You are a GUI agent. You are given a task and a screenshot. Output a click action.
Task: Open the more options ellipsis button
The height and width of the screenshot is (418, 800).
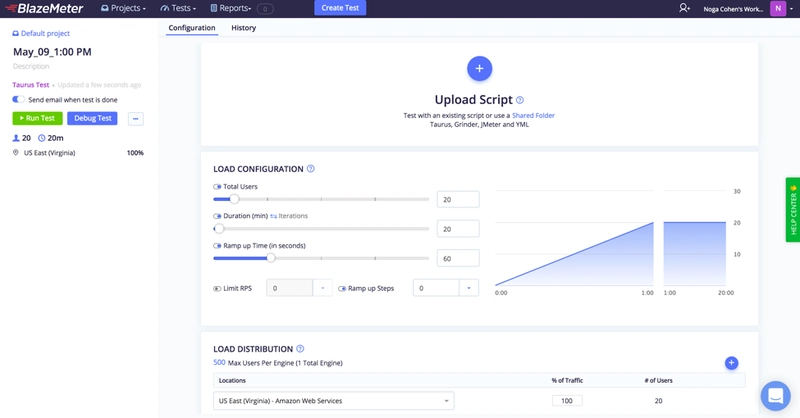coord(135,118)
